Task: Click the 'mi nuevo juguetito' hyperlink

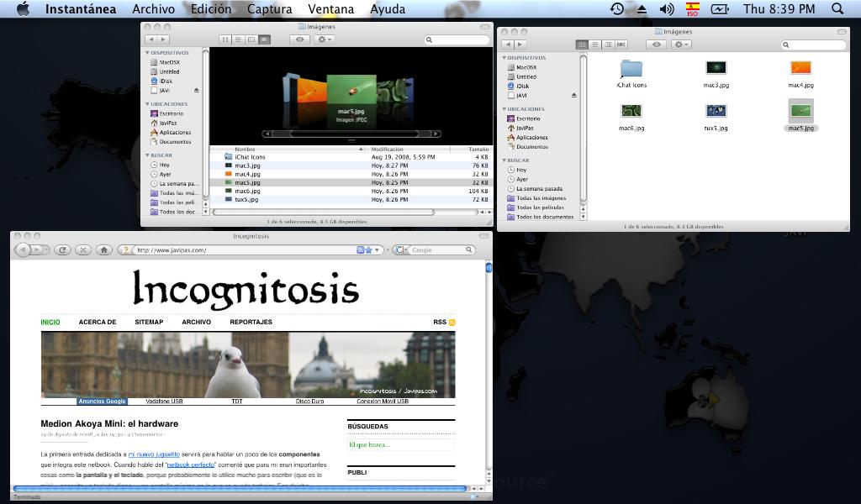Action: tap(154, 454)
